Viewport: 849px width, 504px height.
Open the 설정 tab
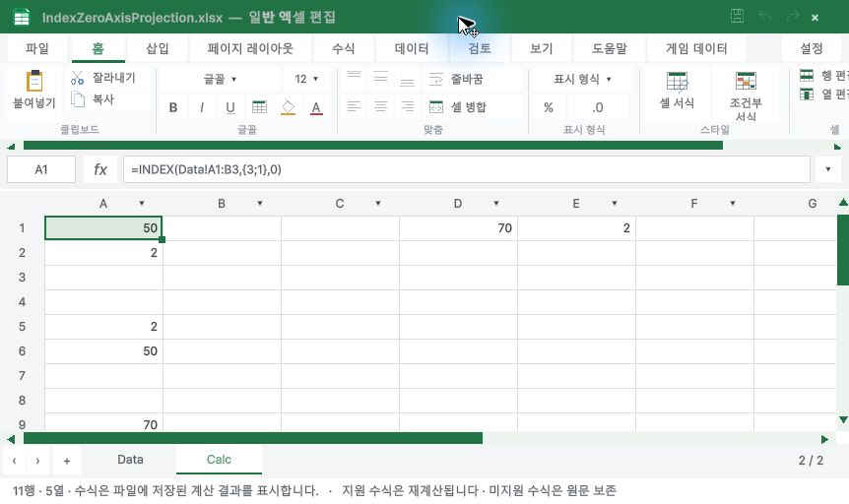812,48
